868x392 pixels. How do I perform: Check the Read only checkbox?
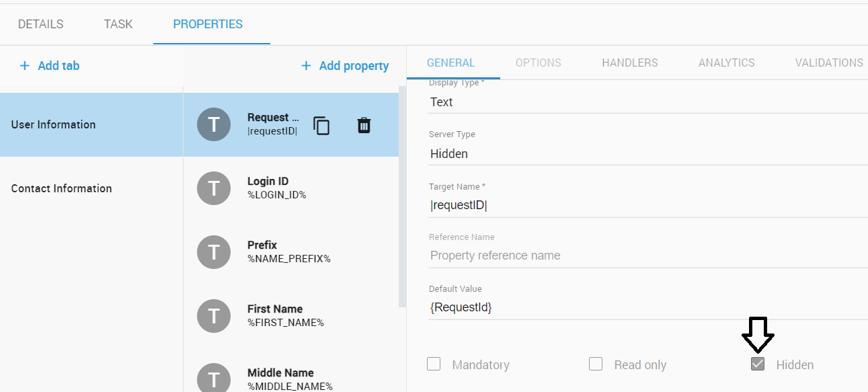point(596,364)
